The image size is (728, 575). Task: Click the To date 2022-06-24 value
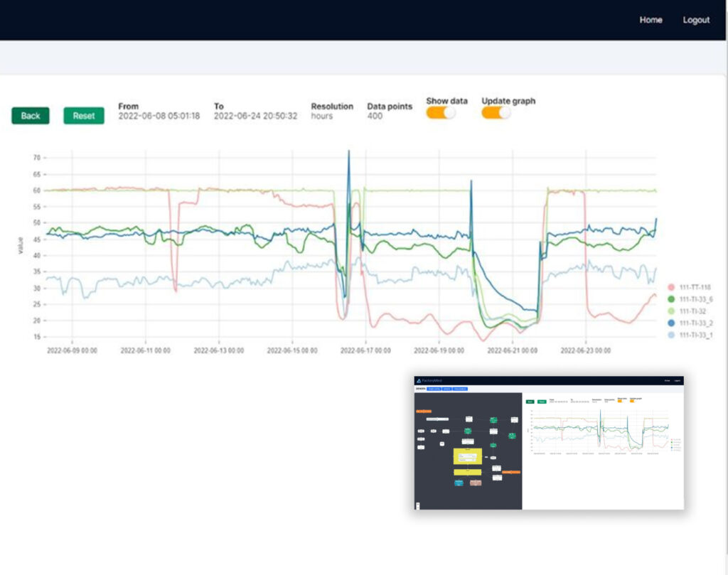255,116
